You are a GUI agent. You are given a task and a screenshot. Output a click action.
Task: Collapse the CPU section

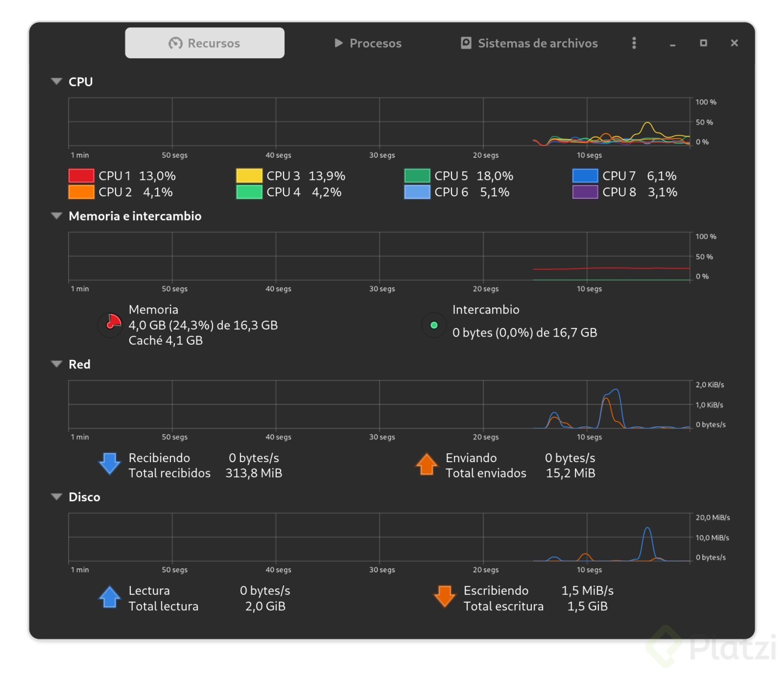point(57,81)
